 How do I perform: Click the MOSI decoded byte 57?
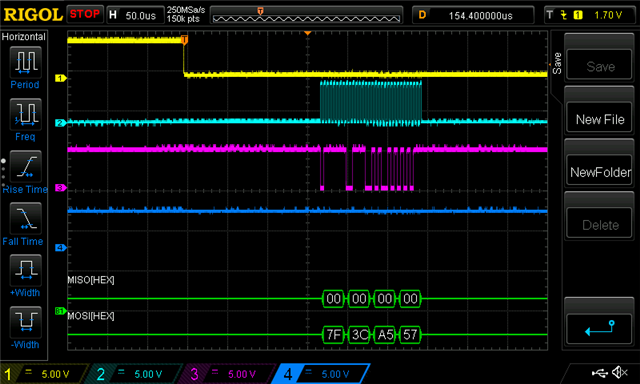pos(410,335)
